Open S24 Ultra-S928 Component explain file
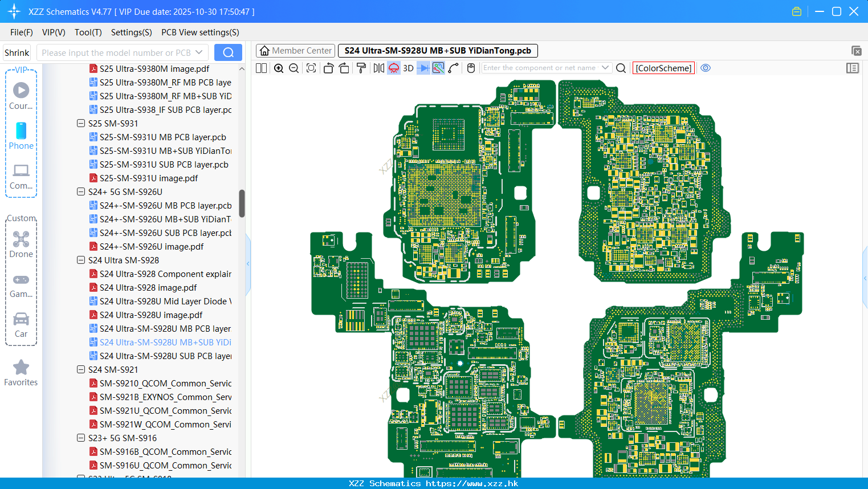The image size is (868, 489). [161, 274]
